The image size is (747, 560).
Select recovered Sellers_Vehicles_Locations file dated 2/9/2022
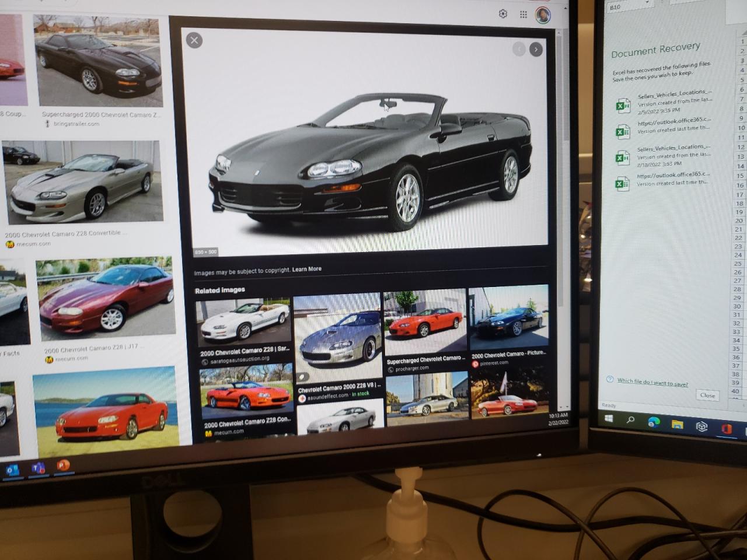coord(663,102)
